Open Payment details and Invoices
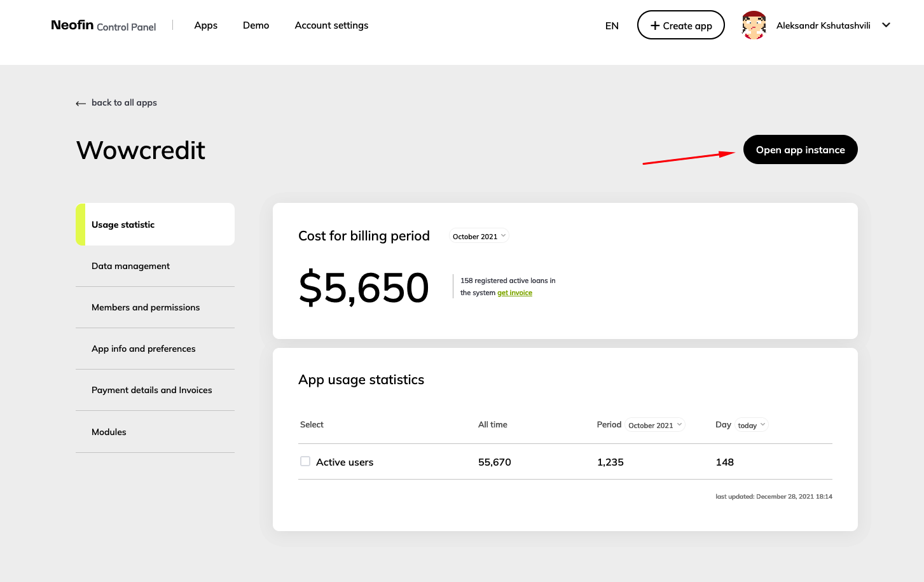This screenshot has height=582, width=924. click(x=155, y=390)
